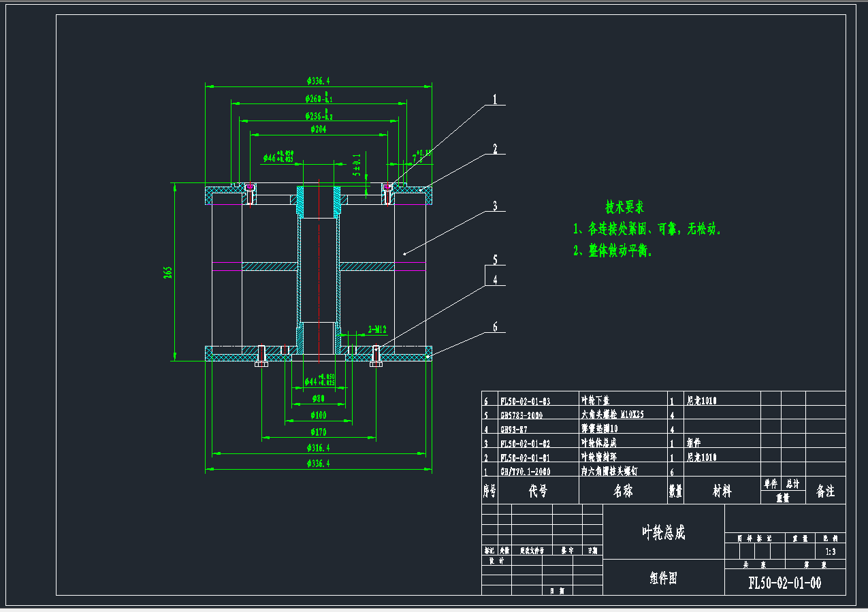Click the 组件图 label in title block

(663, 579)
